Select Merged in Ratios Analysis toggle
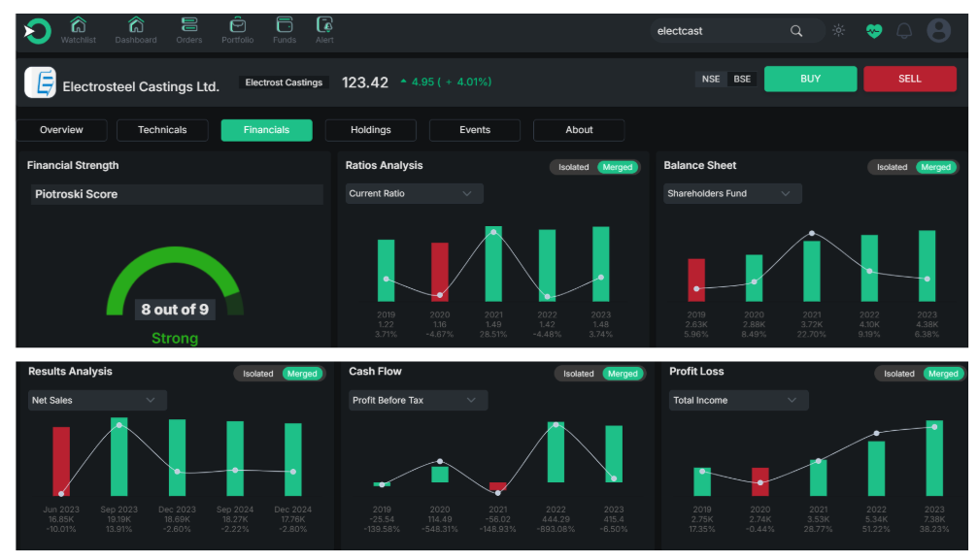This screenshot has width=978, height=560. tap(618, 167)
